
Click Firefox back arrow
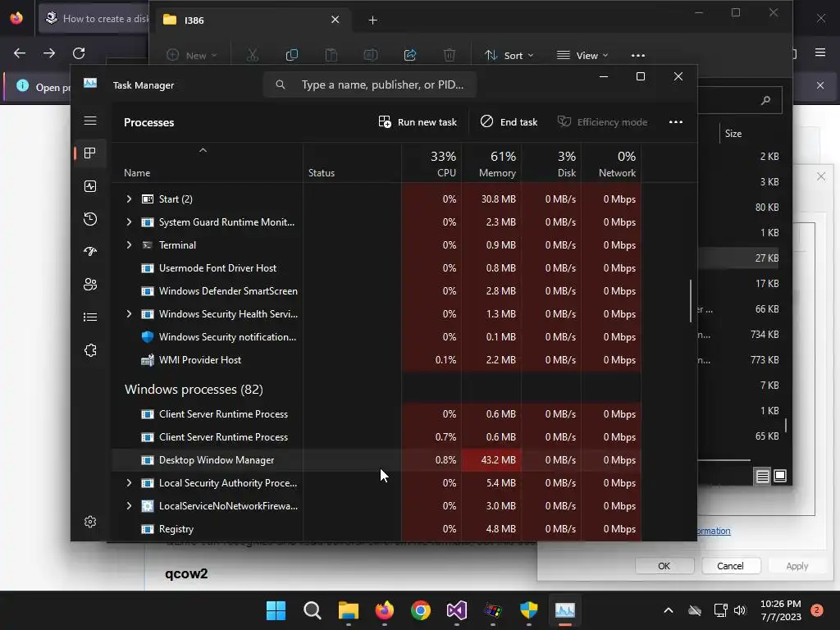(x=20, y=53)
